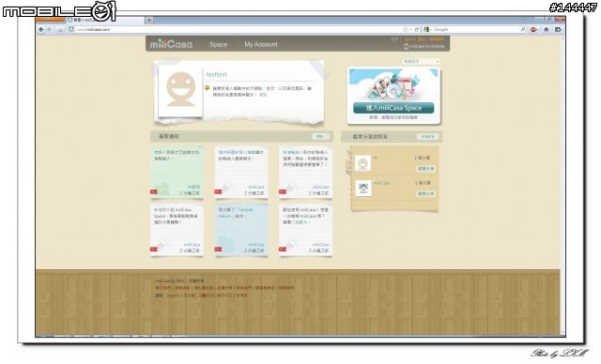Click the English language link in footer
The width and height of the screenshot is (601, 364).
click(173, 296)
